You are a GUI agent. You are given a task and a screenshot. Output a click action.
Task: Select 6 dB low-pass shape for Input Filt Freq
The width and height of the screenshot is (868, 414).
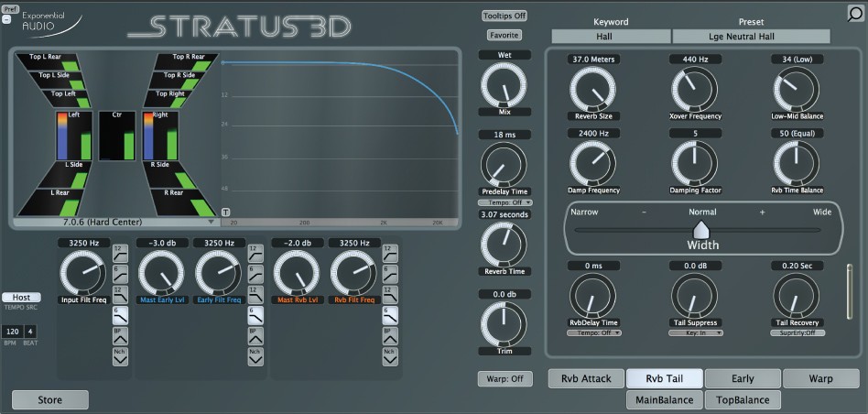[x=120, y=315]
